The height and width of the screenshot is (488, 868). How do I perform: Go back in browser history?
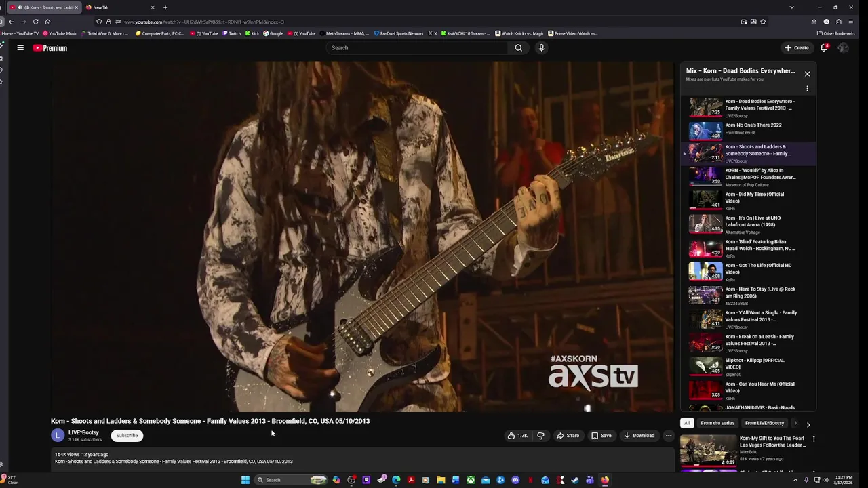(11, 22)
